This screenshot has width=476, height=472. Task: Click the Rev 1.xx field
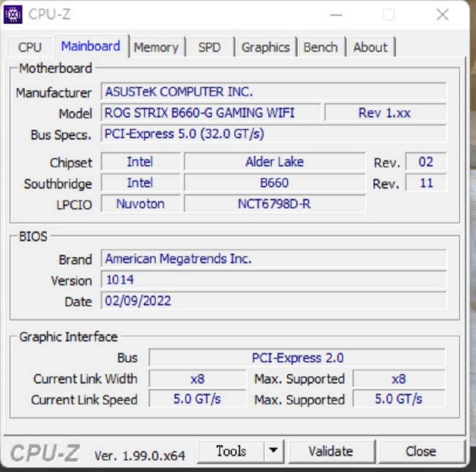tap(385, 113)
